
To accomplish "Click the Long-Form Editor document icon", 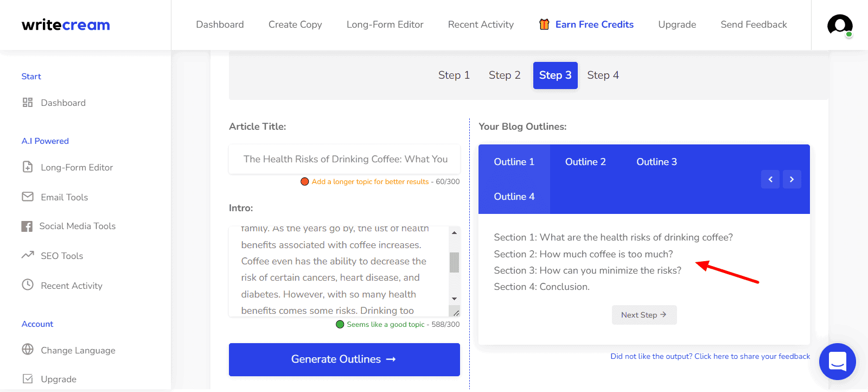I will pos(28,167).
